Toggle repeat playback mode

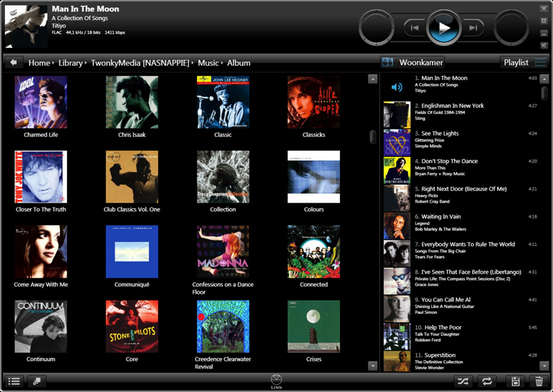click(487, 381)
